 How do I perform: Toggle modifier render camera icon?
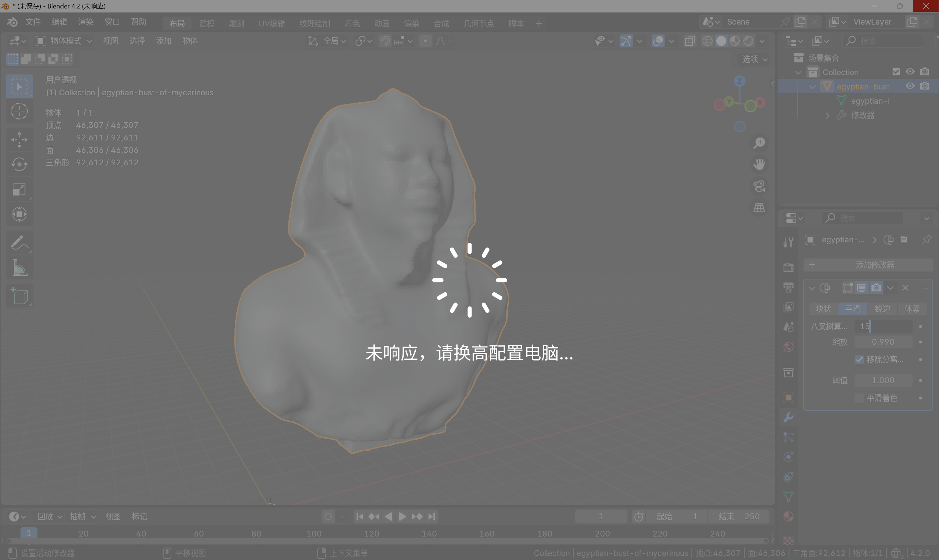(x=876, y=288)
